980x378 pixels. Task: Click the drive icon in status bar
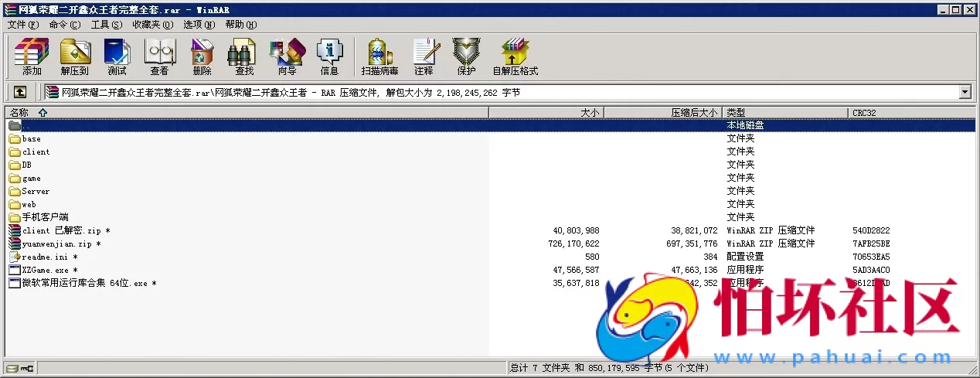(12, 368)
